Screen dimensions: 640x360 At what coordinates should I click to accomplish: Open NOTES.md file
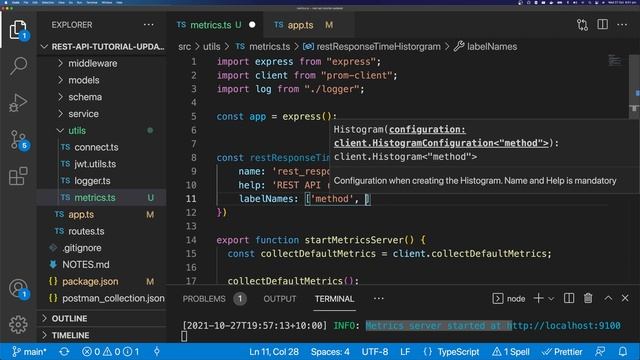tap(86, 264)
